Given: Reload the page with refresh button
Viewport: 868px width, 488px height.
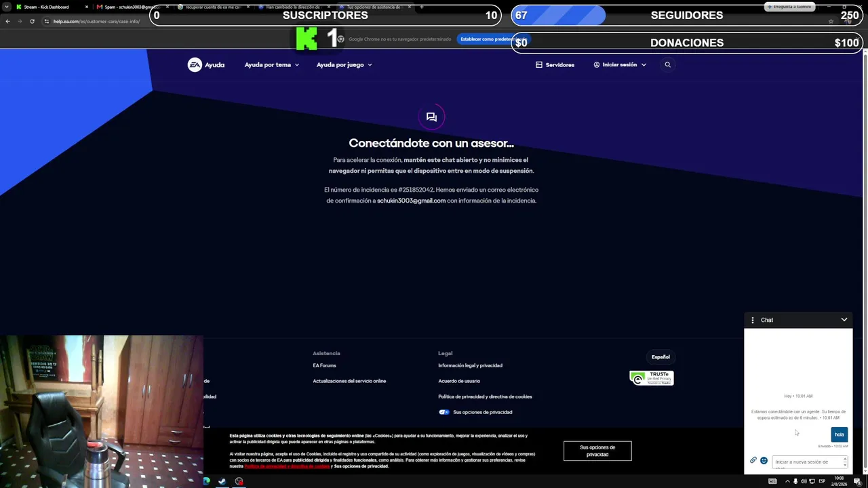Looking at the screenshot, I should [x=32, y=21].
